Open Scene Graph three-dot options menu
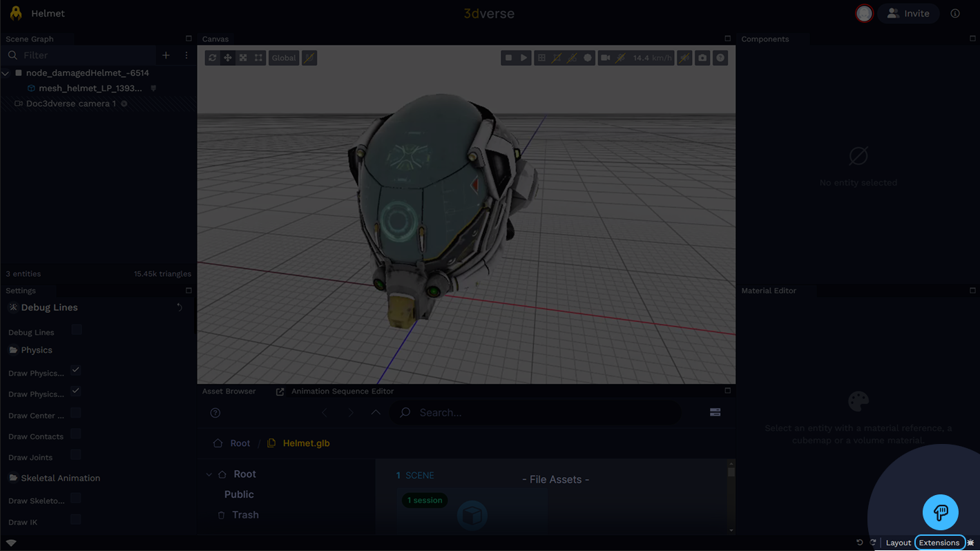Image resolution: width=980 pixels, height=551 pixels. 186,55
